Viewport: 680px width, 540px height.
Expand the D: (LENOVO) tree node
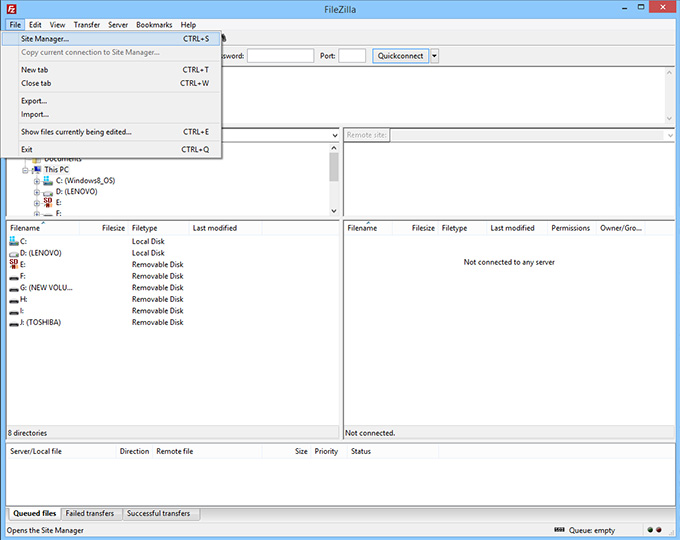tap(36, 192)
